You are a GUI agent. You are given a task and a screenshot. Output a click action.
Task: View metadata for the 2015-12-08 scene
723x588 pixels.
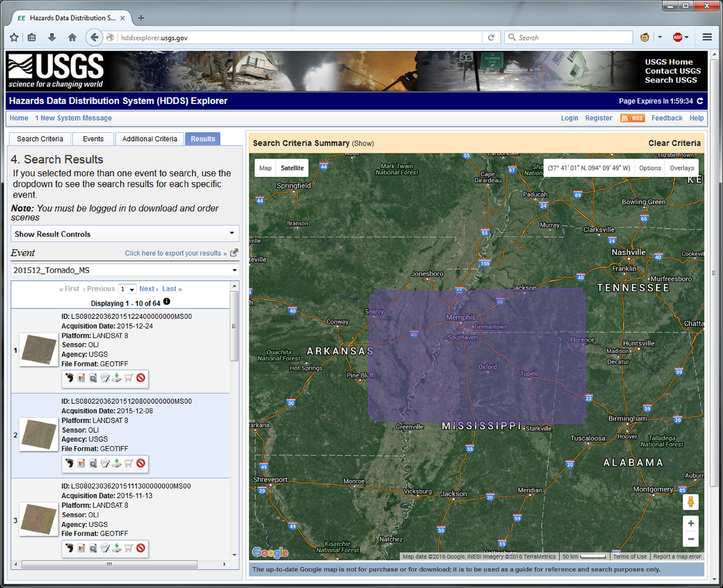pos(105,463)
